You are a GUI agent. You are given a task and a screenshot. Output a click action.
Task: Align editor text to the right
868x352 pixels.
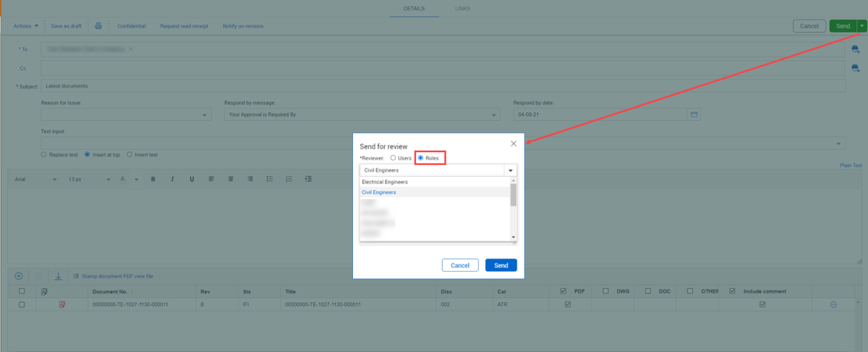(250, 179)
